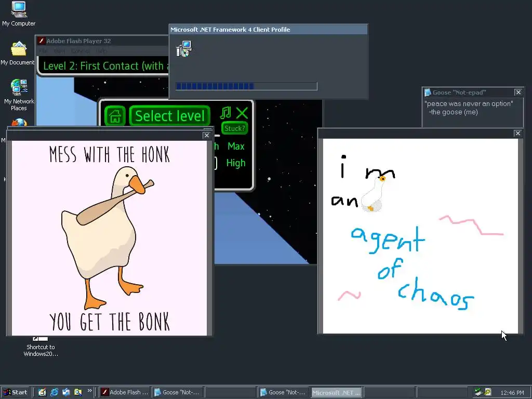The image size is (532, 399).
Task: Switch to Adobe Flash taskbar button
Action: (125, 392)
